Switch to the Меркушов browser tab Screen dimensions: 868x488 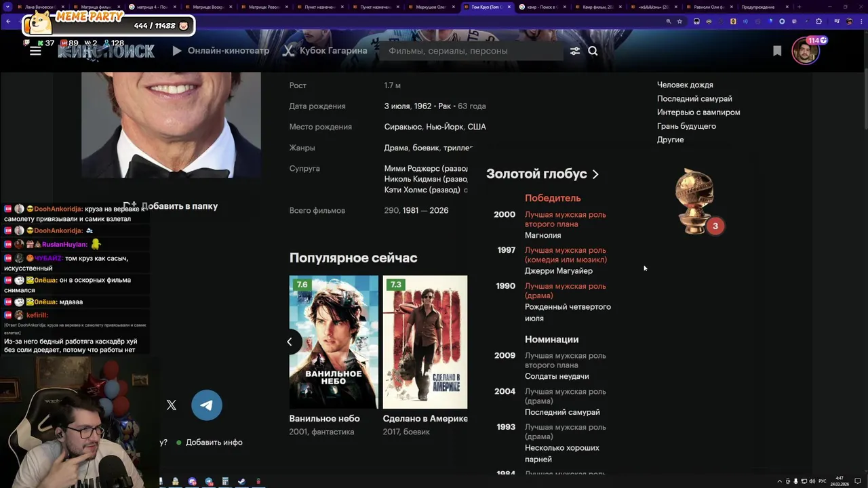431,7
